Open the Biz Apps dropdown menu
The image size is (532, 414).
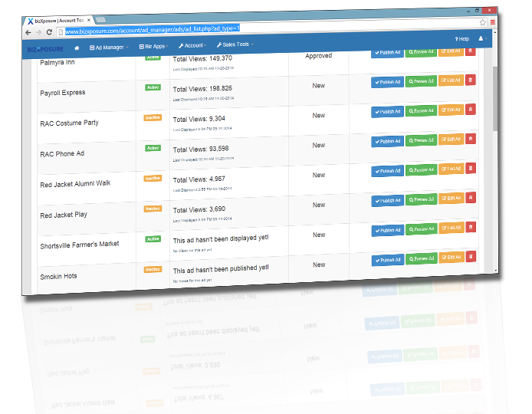(153, 47)
